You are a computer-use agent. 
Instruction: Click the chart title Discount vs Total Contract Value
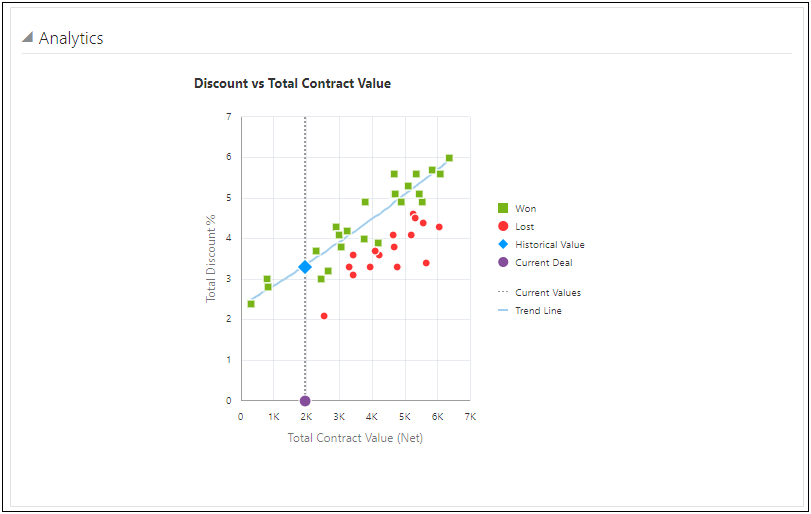292,84
